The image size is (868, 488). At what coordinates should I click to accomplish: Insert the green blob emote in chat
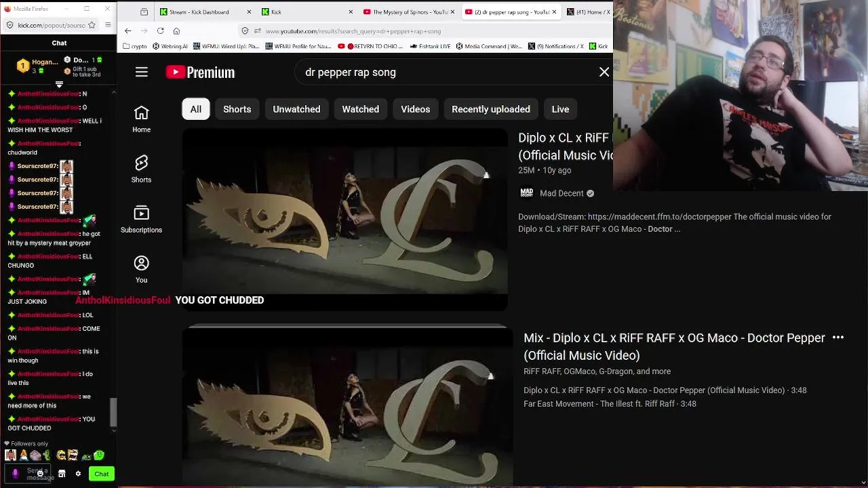pyautogui.click(x=100, y=455)
